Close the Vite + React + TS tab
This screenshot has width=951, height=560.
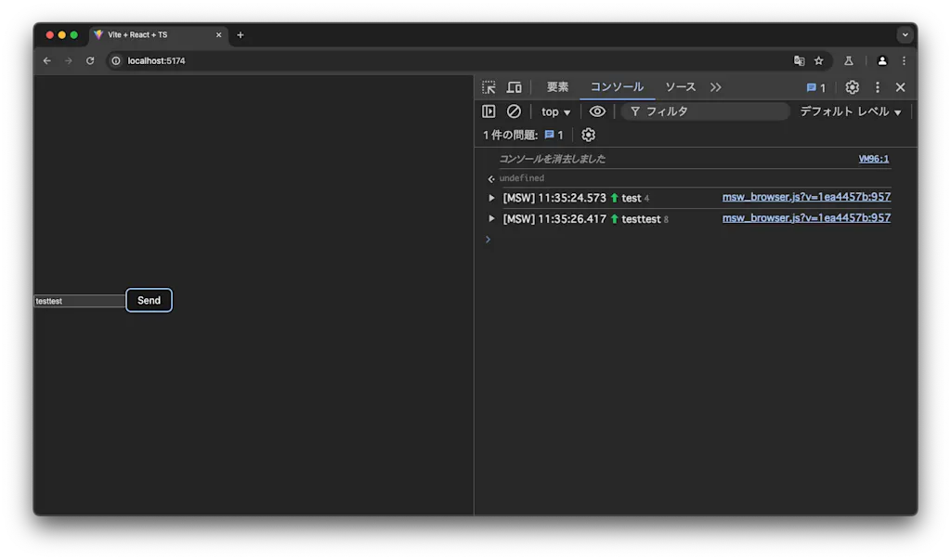218,35
